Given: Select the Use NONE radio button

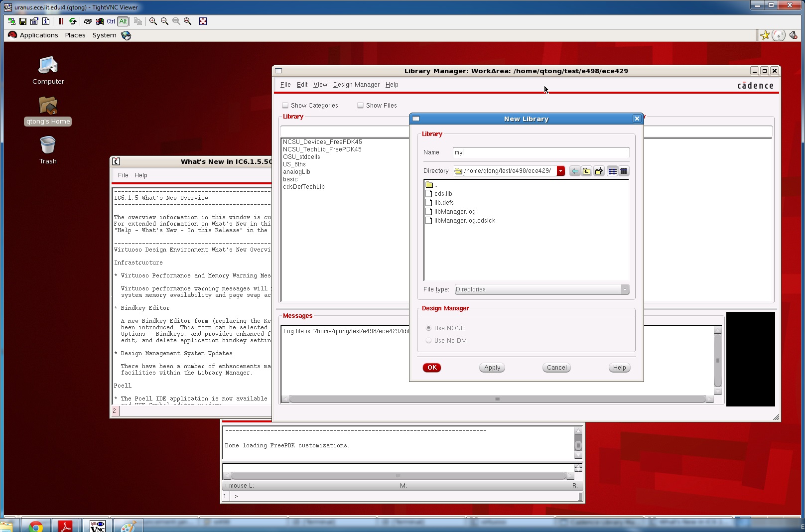Looking at the screenshot, I should coord(428,328).
